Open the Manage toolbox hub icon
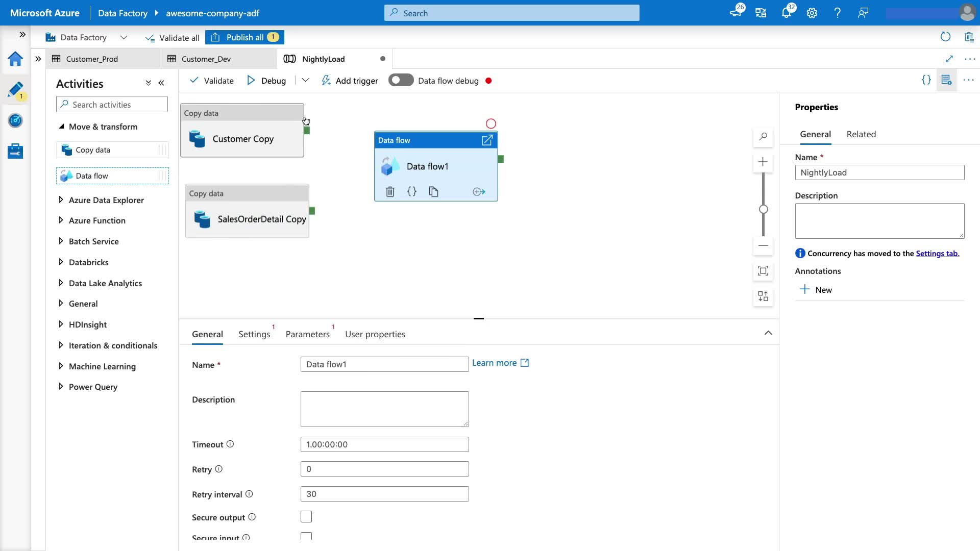980x551 pixels. coord(15,151)
